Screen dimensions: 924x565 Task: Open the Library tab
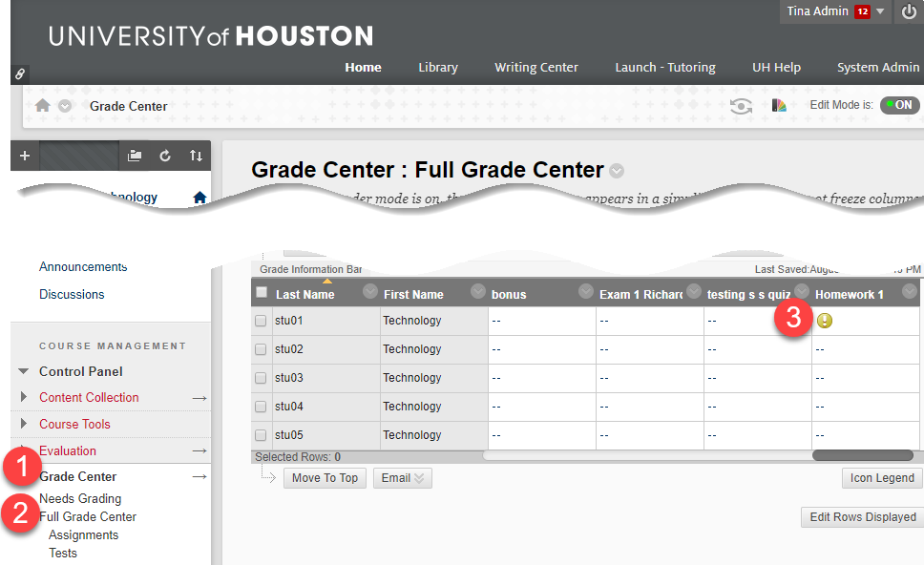(438, 67)
